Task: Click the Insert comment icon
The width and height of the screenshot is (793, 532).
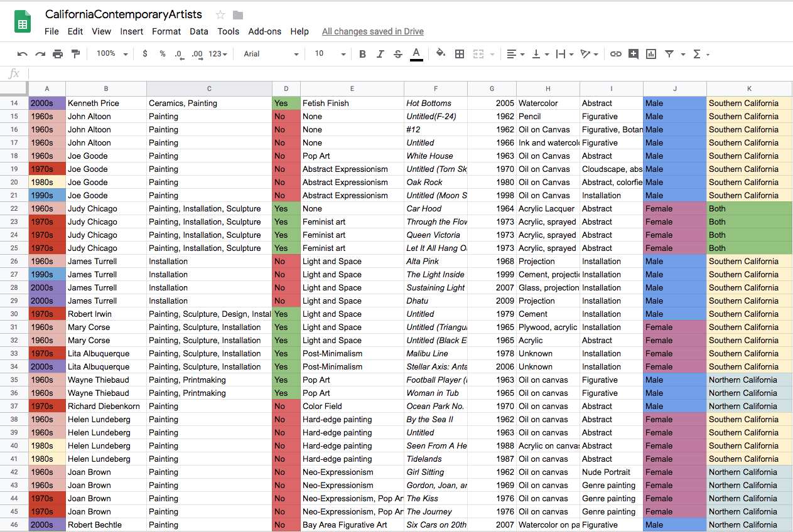Action: [x=634, y=54]
